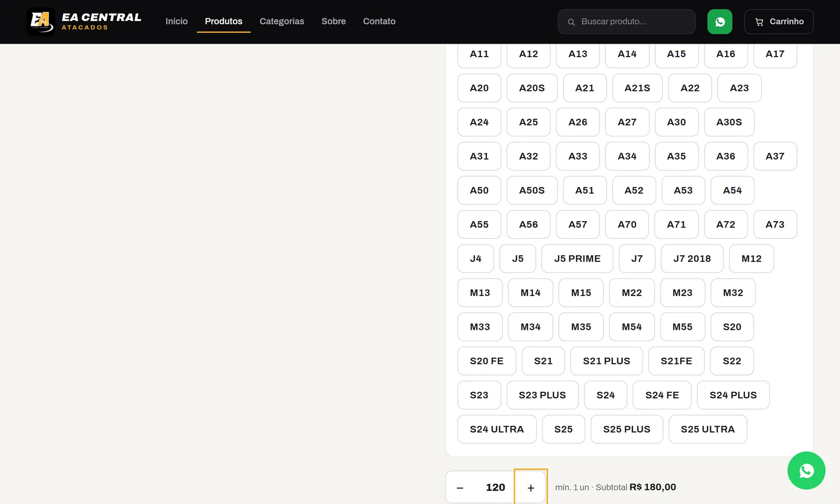Image resolution: width=840 pixels, height=504 pixels.
Task: Choose the J7 2018 model chip
Action: pos(692,259)
